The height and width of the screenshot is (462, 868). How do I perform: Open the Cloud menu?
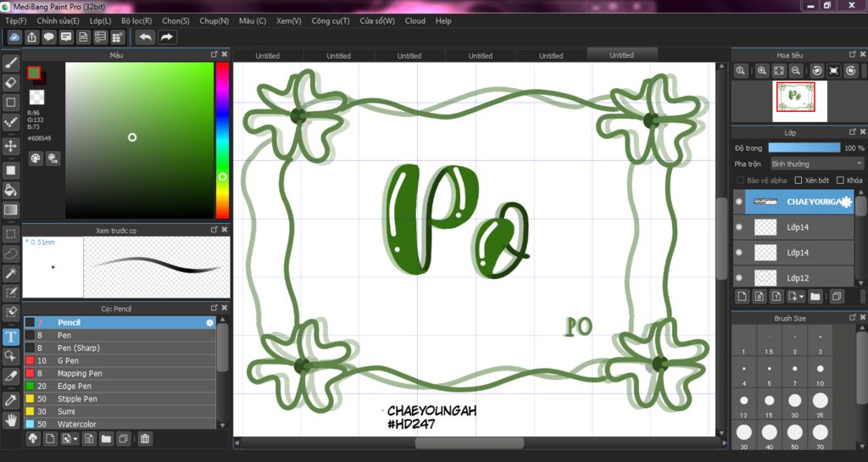click(x=415, y=20)
